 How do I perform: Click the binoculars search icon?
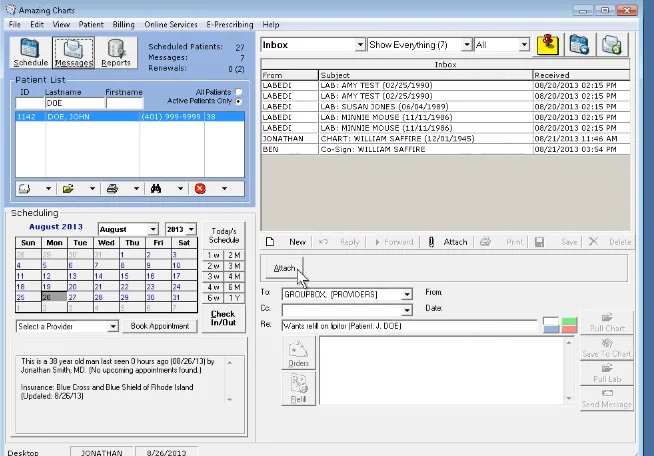[x=156, y=189]
